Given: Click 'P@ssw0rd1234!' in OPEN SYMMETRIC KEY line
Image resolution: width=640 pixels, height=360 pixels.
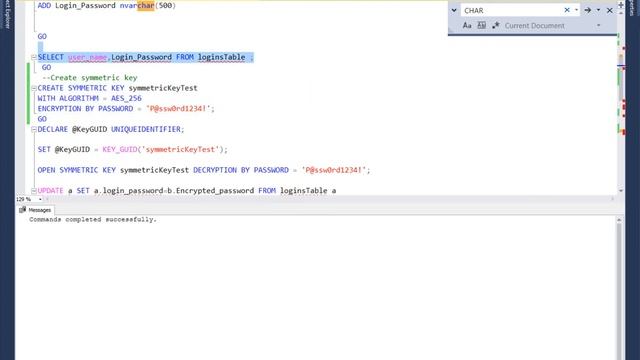Looking at the screenshot, I should 334,170.
